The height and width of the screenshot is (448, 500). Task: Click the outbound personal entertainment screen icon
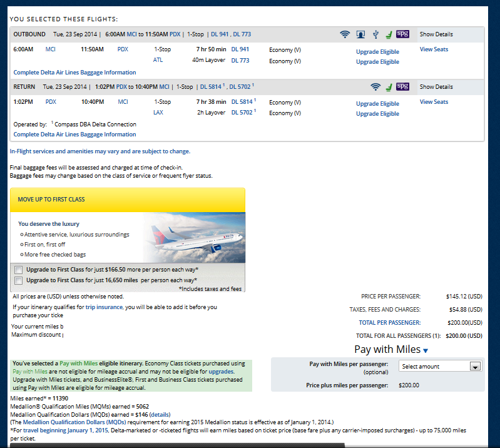point(360,34)
